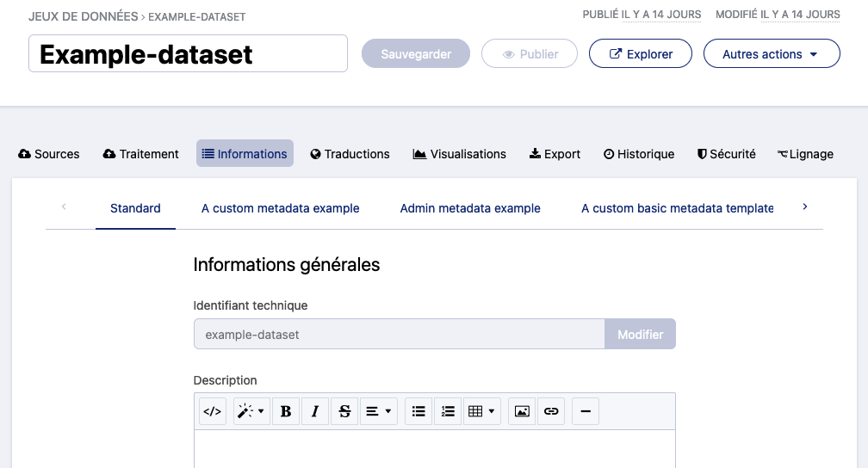Insert a numbered ordered list
868x468 pixels.
(448, 412)
